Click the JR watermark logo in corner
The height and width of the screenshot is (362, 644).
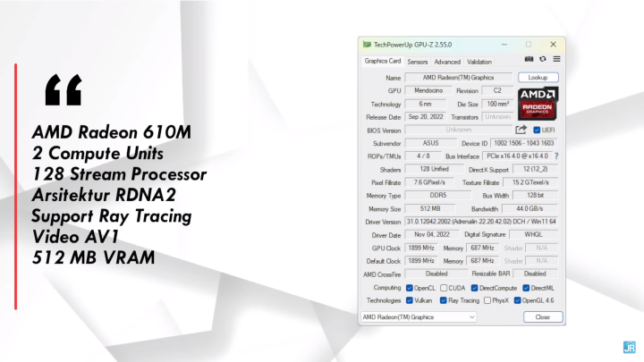(x=630, y=349)
